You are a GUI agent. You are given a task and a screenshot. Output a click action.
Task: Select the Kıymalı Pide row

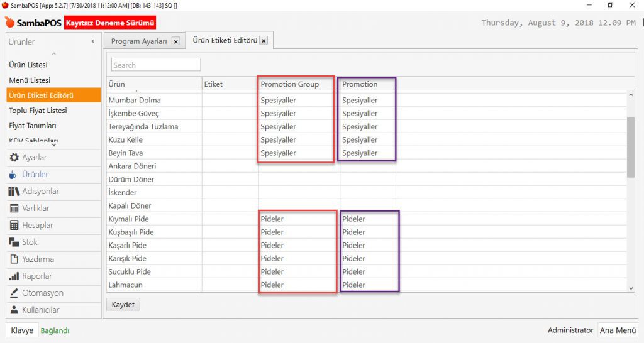367,219
